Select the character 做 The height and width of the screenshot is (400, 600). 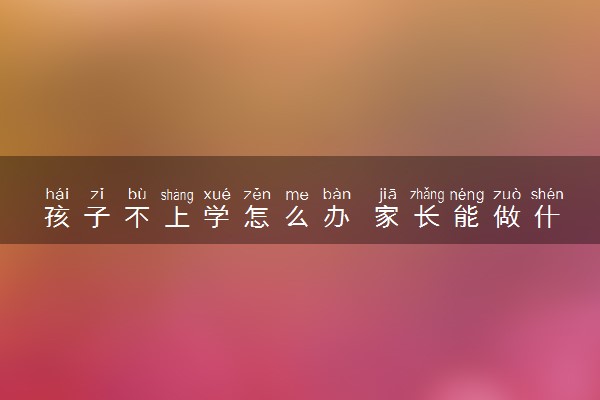pos(507,217)
